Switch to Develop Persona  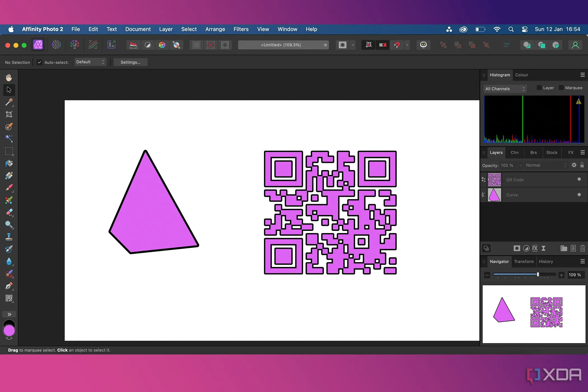(75, 45)
